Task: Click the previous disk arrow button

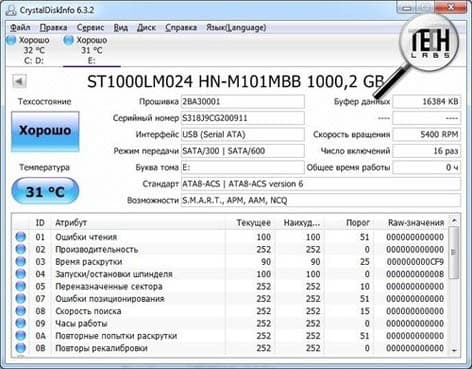Action: pos(19,81)
